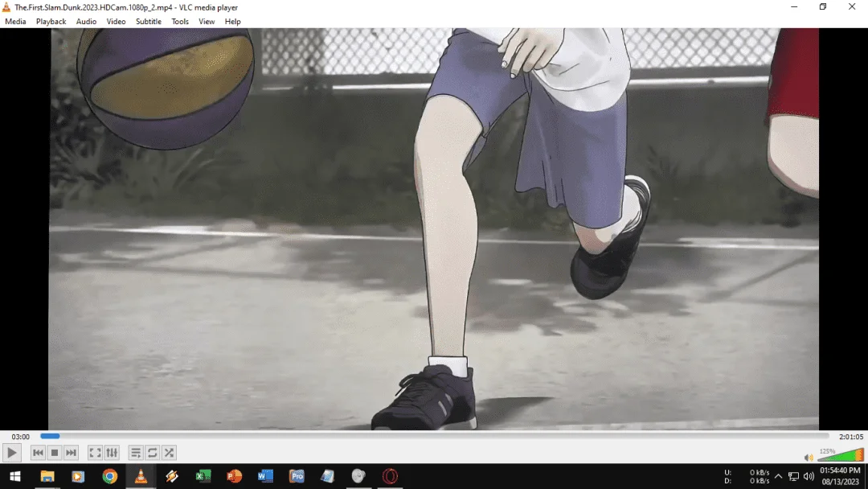Click the elapsed time 03:00 label
Image resolution: width=868 pixels, height=489 pixels.
(x=20, y=437)
